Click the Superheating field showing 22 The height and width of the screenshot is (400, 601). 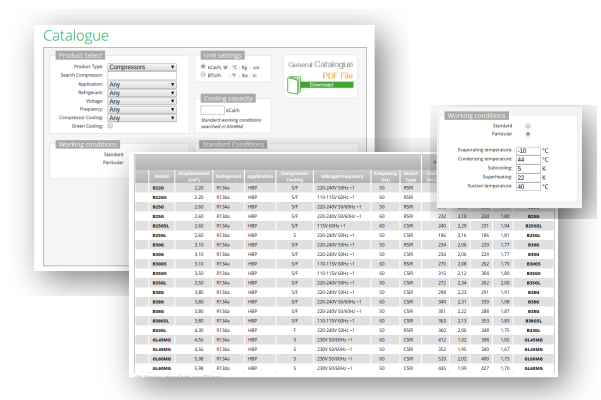tap(528, 177)
